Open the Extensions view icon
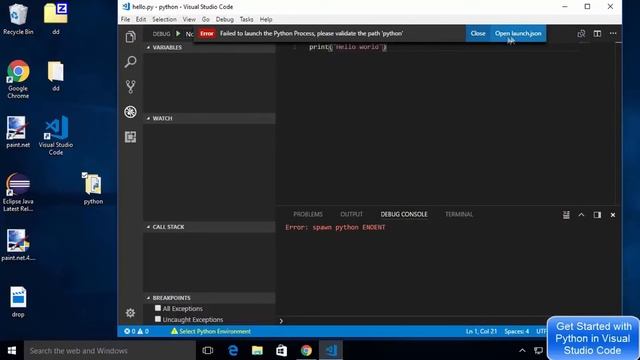The width and height of the screenshot is (640, 360). click(x=130, y=137)
